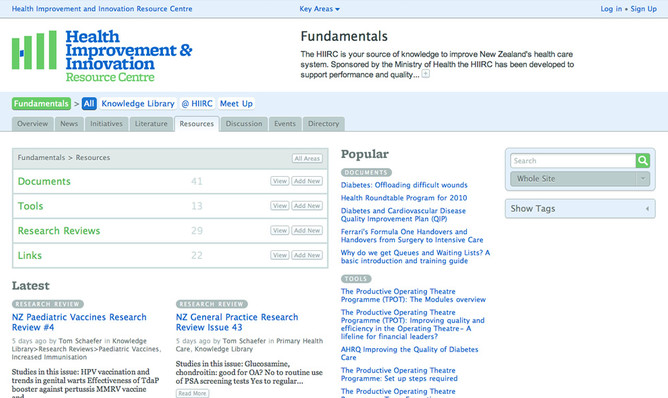Click Add New in Research Reviews row
Image resolution: width=668 pixels, height=398 pixels.
pos(307,231)
